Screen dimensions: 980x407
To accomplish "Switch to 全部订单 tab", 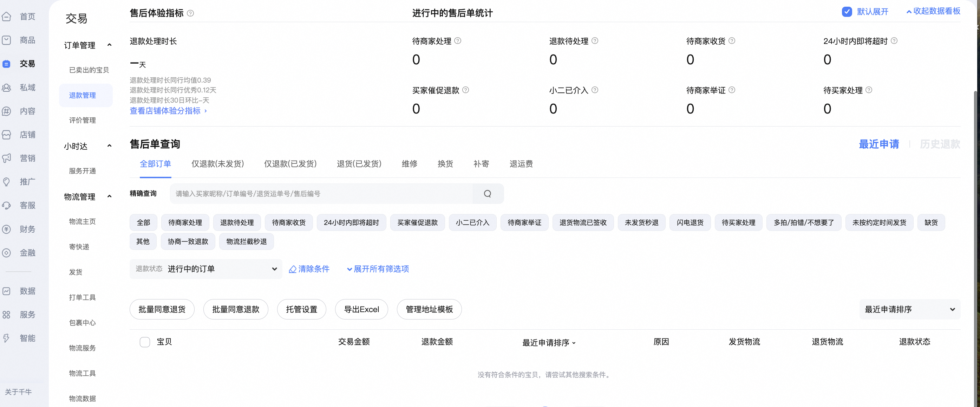I will 155,164.
